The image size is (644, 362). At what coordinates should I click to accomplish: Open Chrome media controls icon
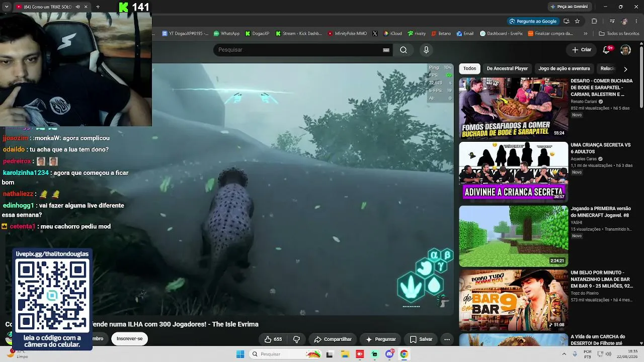point(612,21)
